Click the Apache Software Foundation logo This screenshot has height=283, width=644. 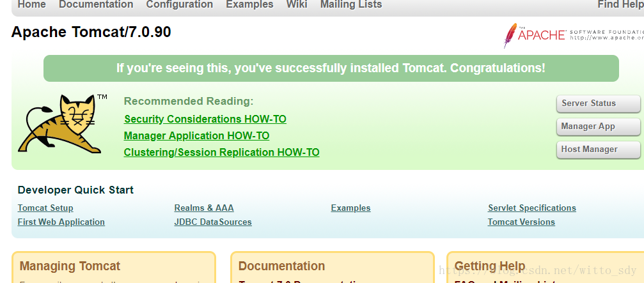tap(574, 35)
